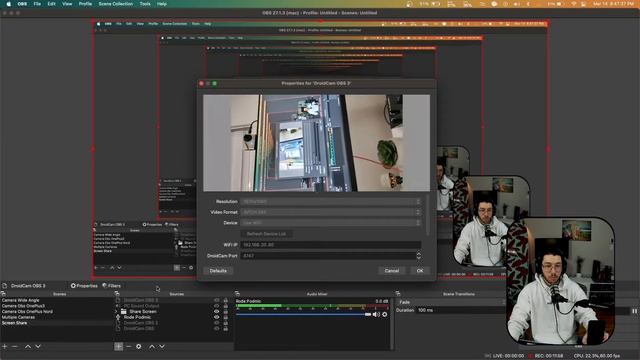Add a new source with plus icon

118,347
